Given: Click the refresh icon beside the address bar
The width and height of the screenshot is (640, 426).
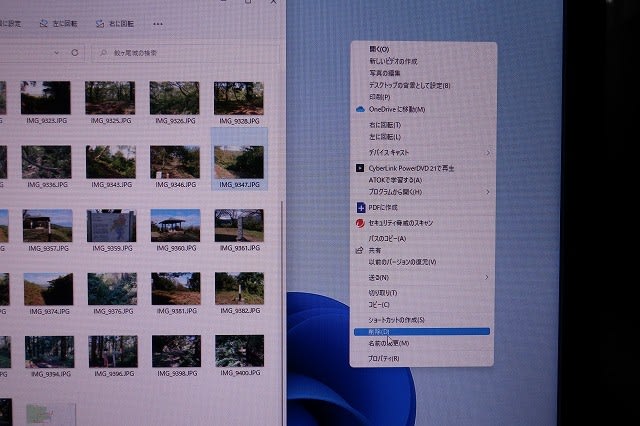Looking at the screenshot, I should [x=74, y=52].
